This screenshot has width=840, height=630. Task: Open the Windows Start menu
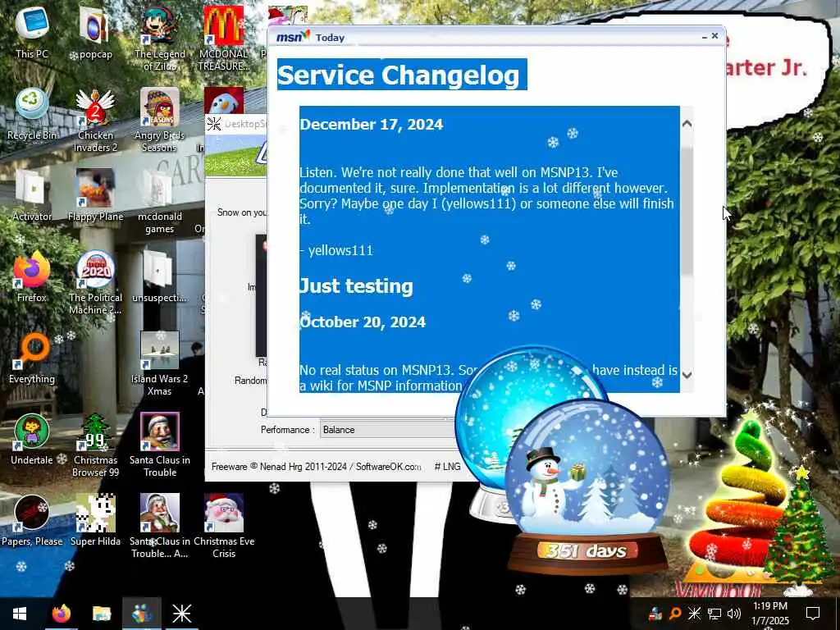pos(20,614)
